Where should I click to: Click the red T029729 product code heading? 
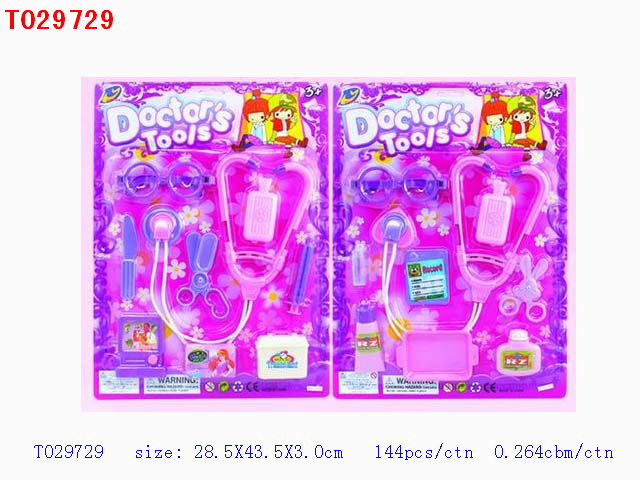tap(59, 20)
